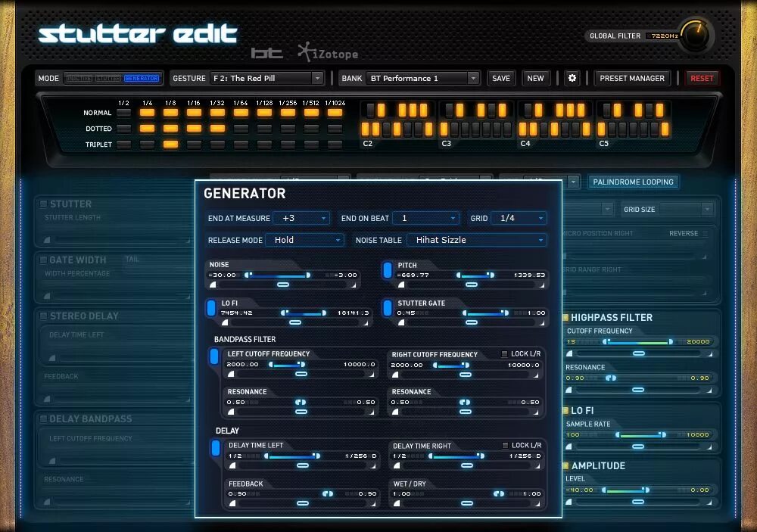
Task: Click Sample Rate maximum value 10000
Action: 698,435
